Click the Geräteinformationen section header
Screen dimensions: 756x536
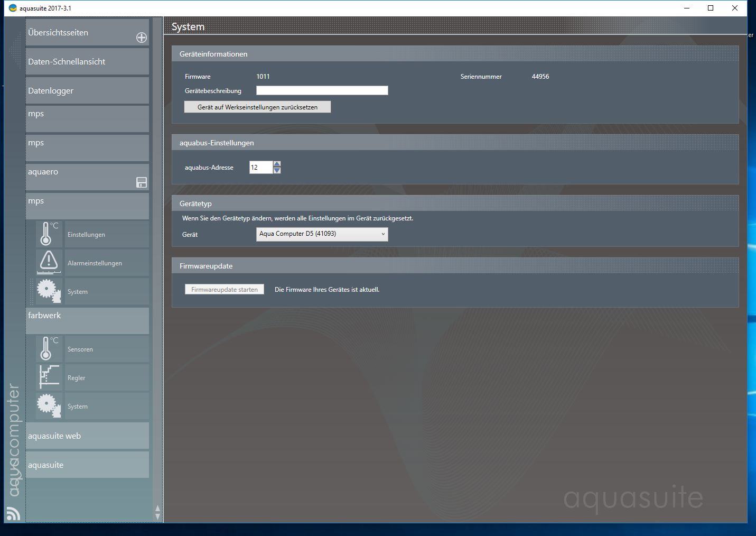455,54
